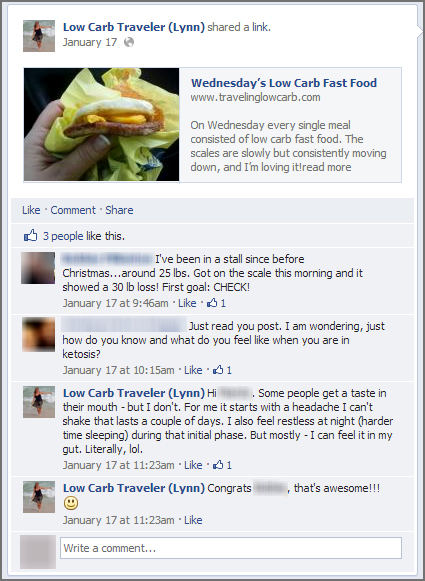Click like count icon on 10:15am comment
Image resolution: width=425 pixels, height=581 pixels.
pos(218,370)
